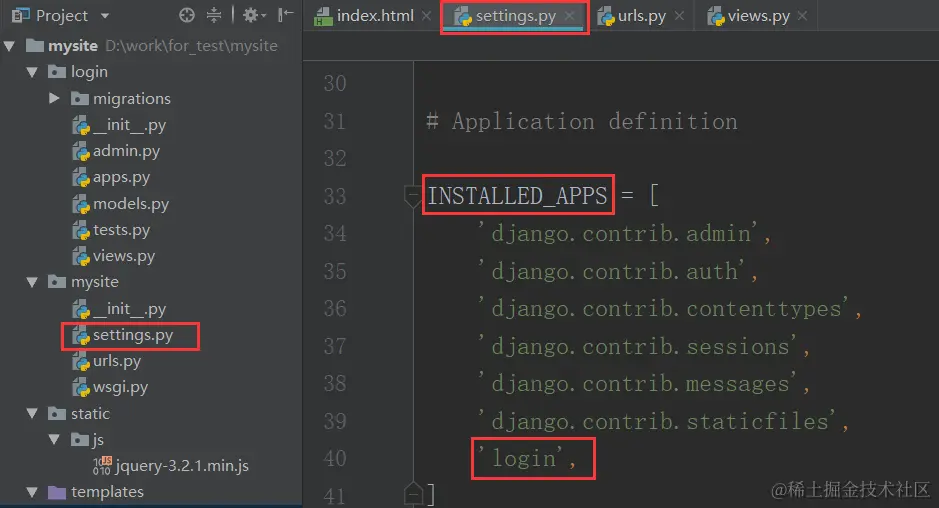Collapse the inner mysite folder
This screenshot has height=508, width=939.
point(32,282)
